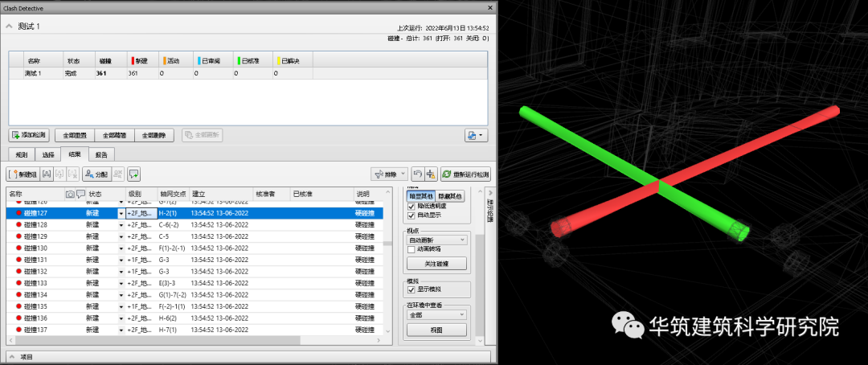Open the import/export clash tests dropdown
The image size is (868, 365).
click(x=476, y=134)
